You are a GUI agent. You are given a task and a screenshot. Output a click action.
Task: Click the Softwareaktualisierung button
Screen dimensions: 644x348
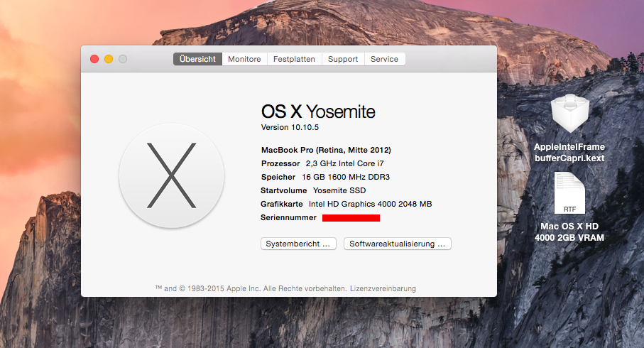pos(398,244)
